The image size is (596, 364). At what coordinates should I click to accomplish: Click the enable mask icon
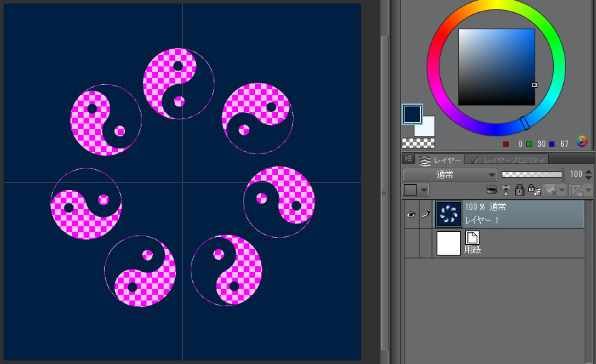551,190
